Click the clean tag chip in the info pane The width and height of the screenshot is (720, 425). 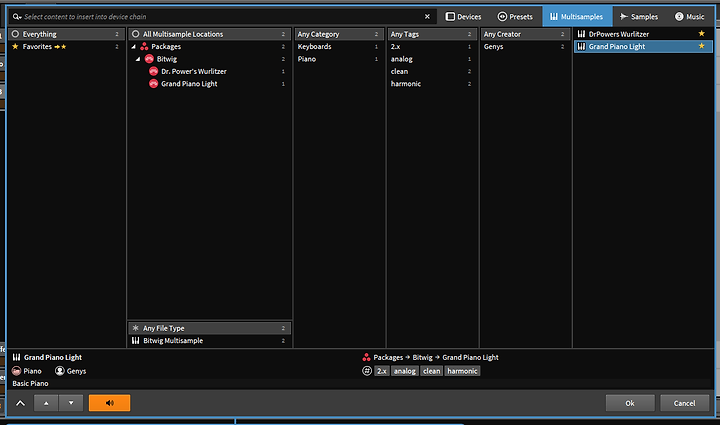click(x=432, y=371)
